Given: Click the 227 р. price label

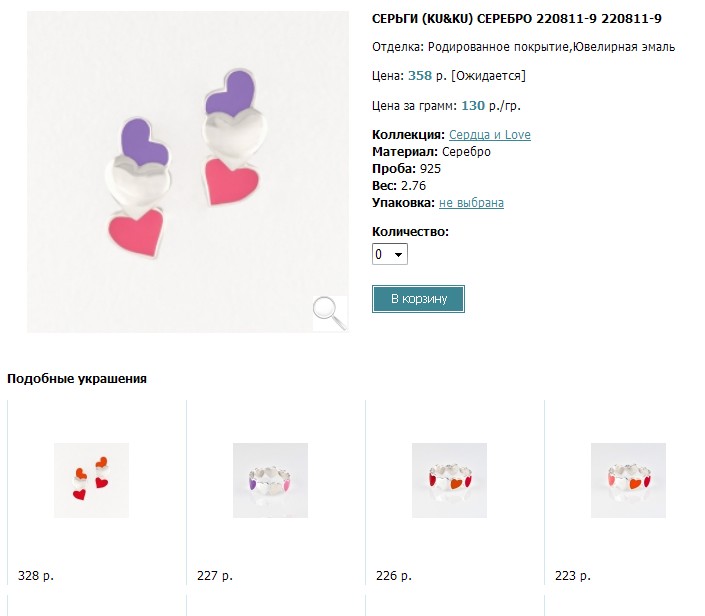Looking at the screenshot, I should [x=214, y=576].
